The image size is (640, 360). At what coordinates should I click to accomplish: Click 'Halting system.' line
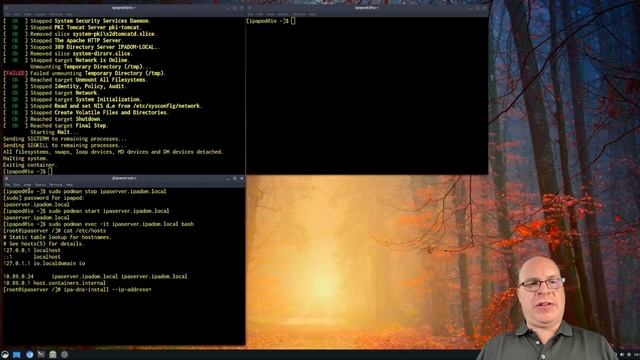[26, 158]
